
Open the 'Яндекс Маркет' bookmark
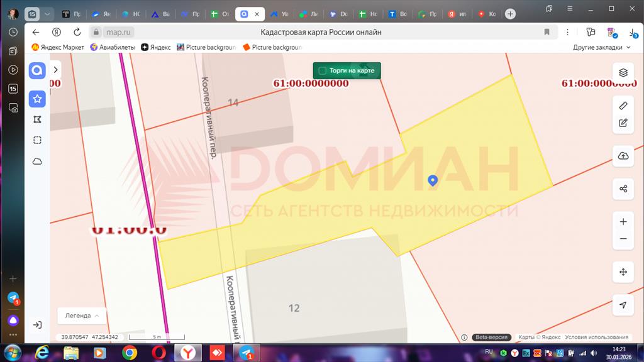point(58,47)
